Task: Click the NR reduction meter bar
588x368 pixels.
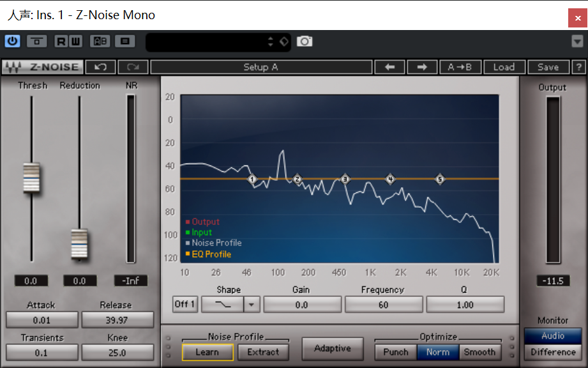Action: (130, 179)
